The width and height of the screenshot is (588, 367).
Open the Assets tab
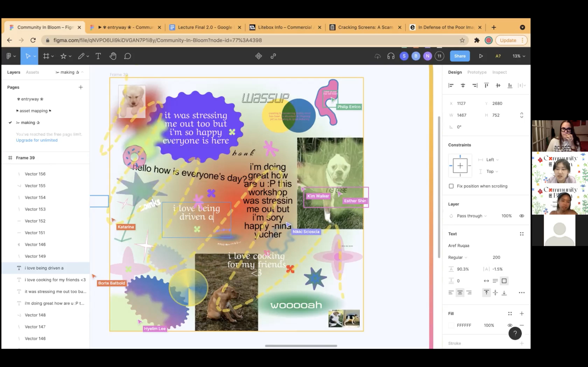32,72
